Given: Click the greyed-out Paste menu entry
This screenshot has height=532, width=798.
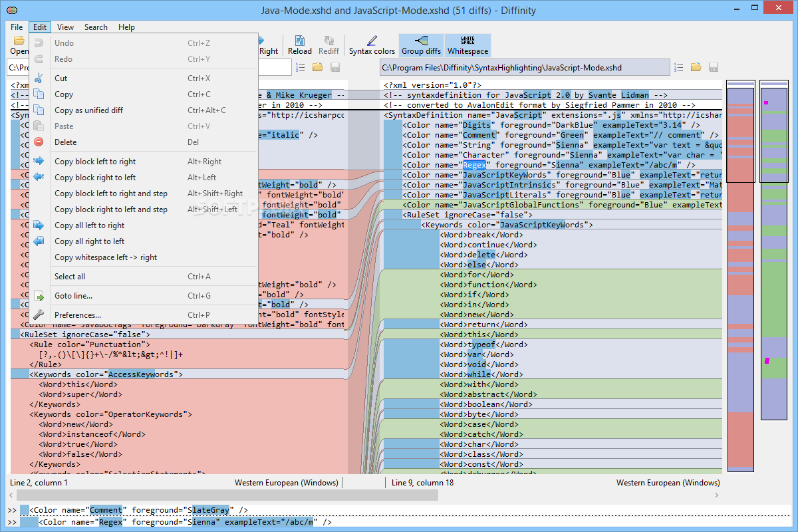Looking at the screenshot, I should (144, 126).
